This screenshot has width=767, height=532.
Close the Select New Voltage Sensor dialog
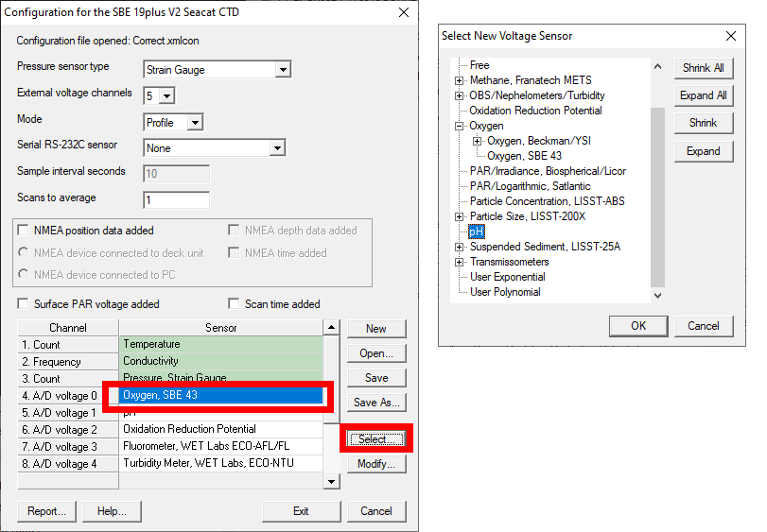[730, 36]
